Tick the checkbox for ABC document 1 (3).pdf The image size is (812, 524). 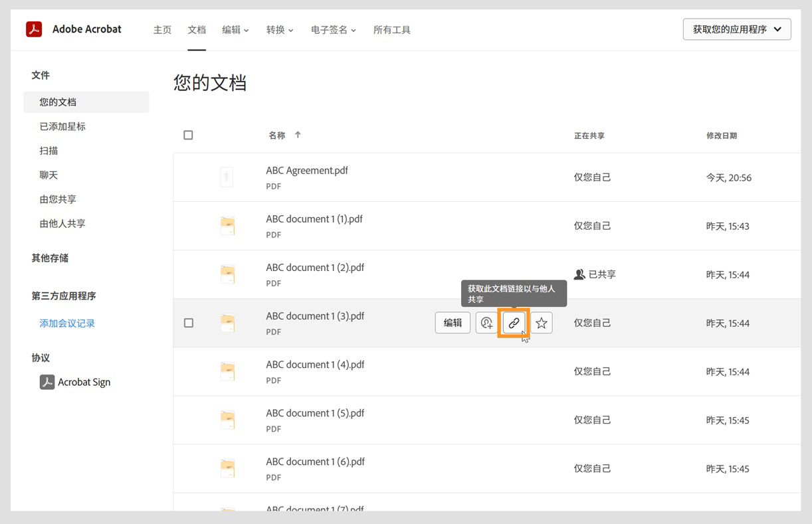click(188, 323)
